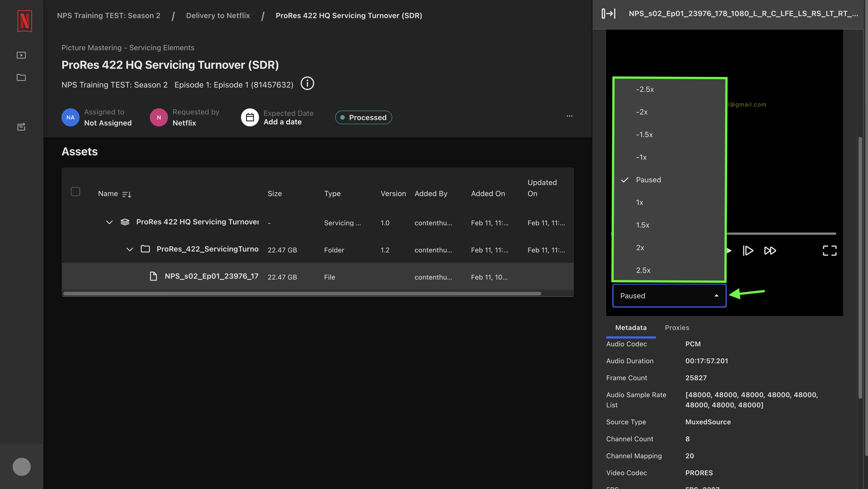Open the three-dot more options menu

[x=569, y=116]
